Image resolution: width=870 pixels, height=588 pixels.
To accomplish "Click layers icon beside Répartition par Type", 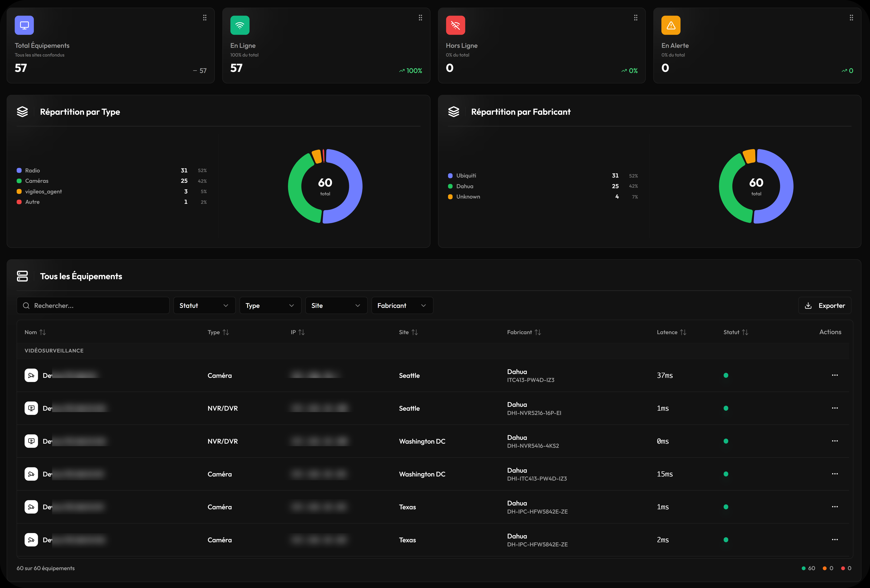I will [x=22, y=112].
